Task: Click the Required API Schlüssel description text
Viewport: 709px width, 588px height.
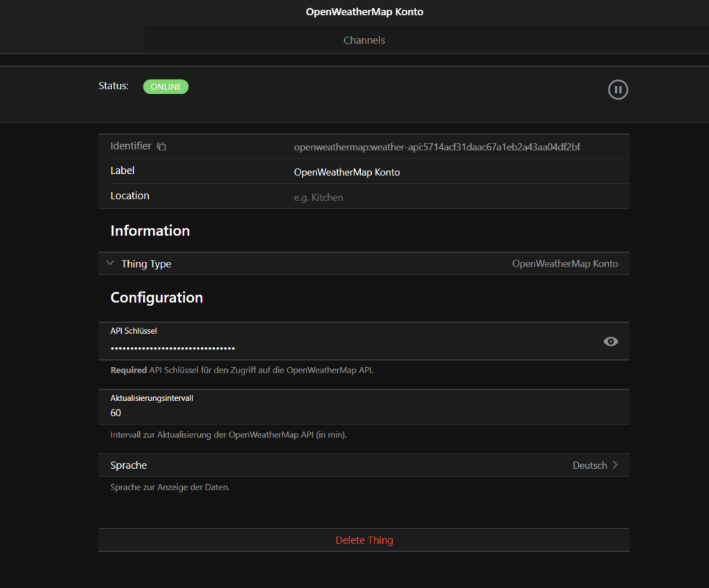Action: coord(242,370)
